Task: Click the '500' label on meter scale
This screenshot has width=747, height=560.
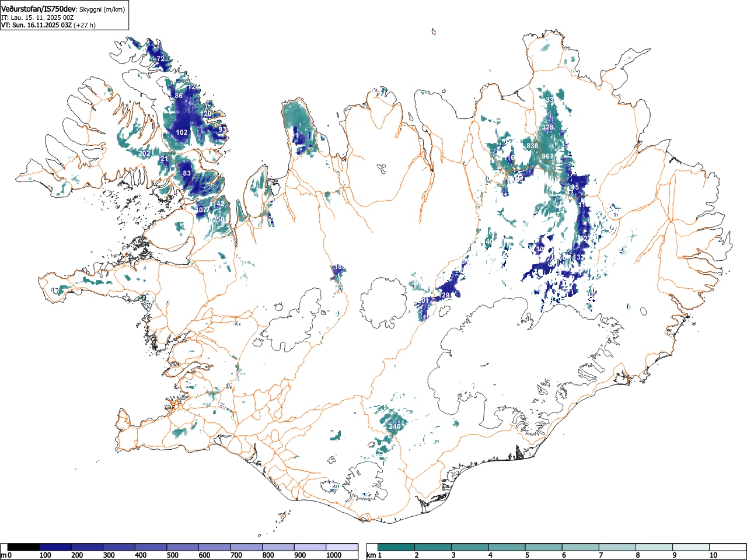Action: coord(172,555)
